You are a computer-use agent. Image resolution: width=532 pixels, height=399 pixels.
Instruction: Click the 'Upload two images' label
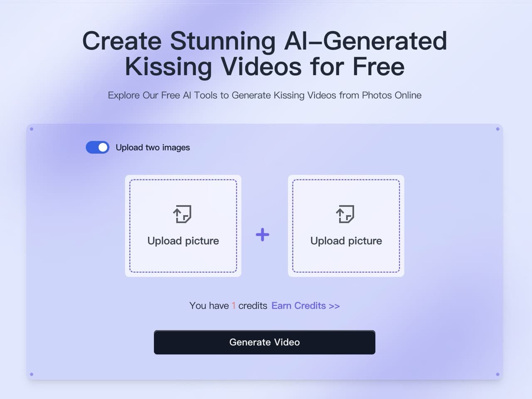(153, 148)
